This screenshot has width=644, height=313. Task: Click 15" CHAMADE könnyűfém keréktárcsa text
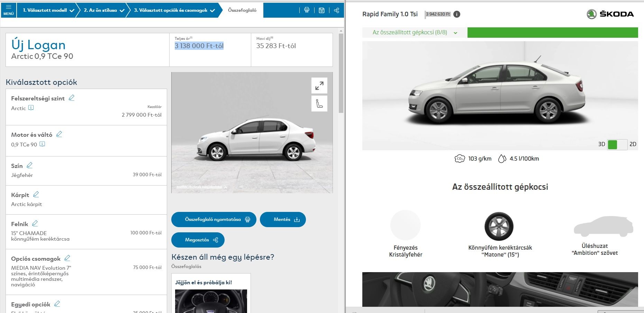coord(40,236)
